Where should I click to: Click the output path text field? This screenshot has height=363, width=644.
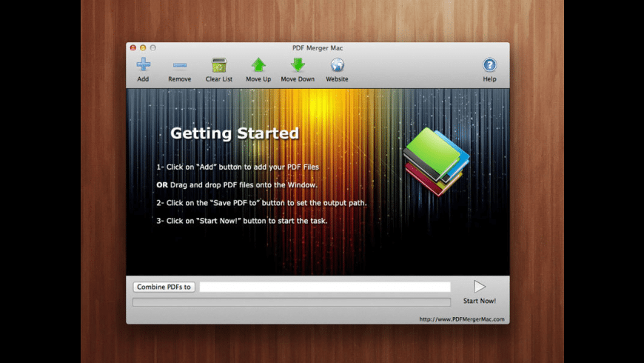click(x=325, y=287)
